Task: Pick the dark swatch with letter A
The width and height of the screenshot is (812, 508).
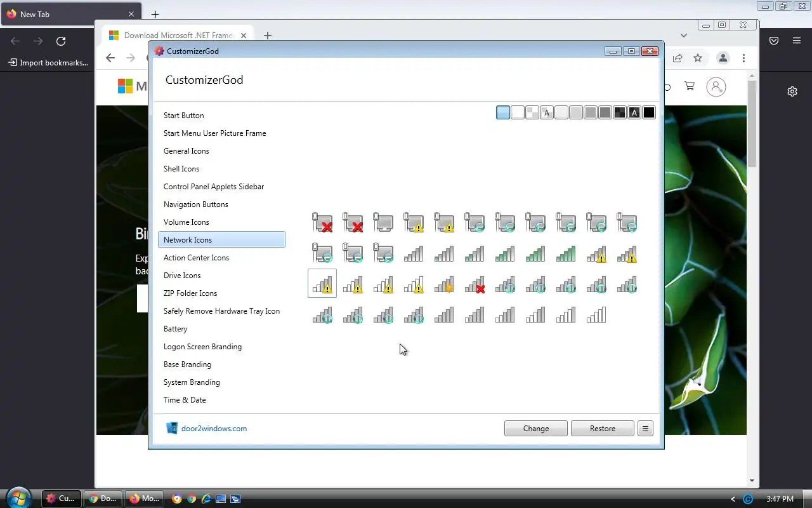Action: pos(634,113)
